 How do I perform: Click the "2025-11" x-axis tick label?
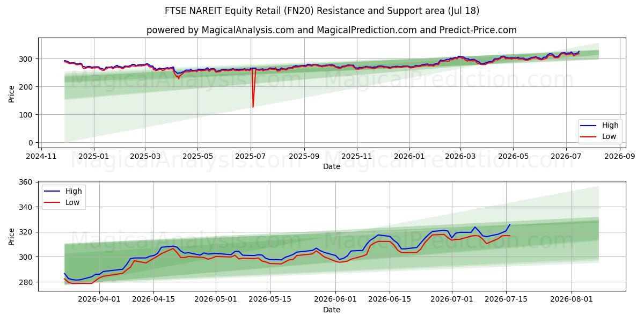(357, 156)
